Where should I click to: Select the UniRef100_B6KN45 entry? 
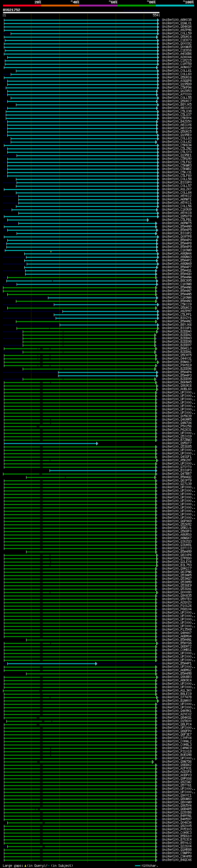pos(176,382)
